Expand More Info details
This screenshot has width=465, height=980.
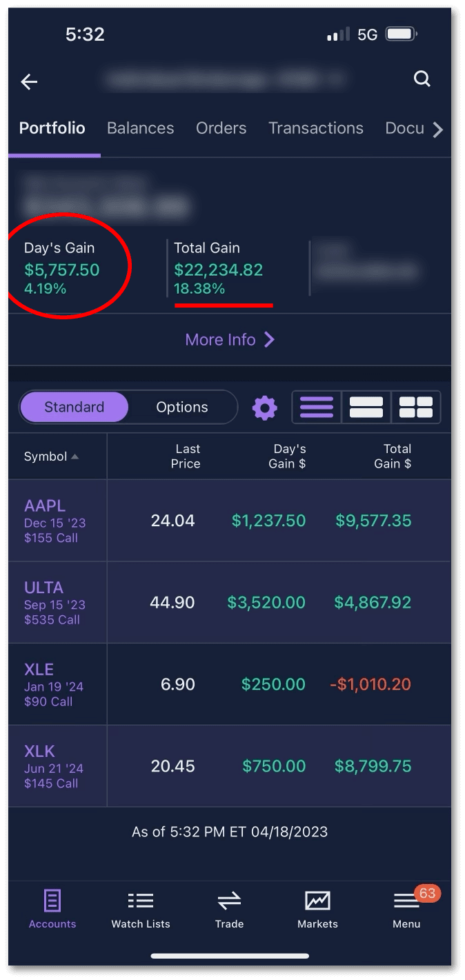pos(230,339)
